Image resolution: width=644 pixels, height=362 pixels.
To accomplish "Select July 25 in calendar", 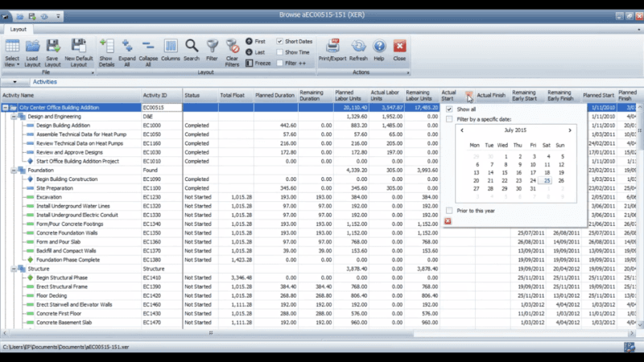I will tap(547, 180).
